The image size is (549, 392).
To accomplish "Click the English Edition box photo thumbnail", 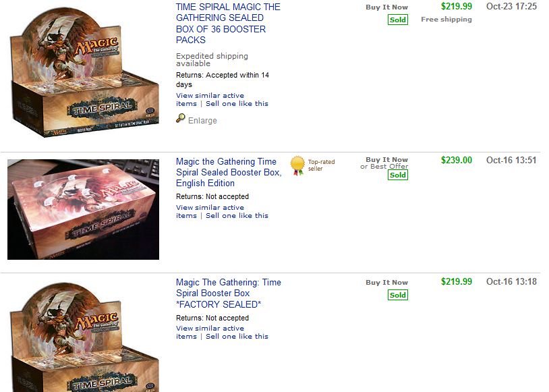I will pos(84,209).
